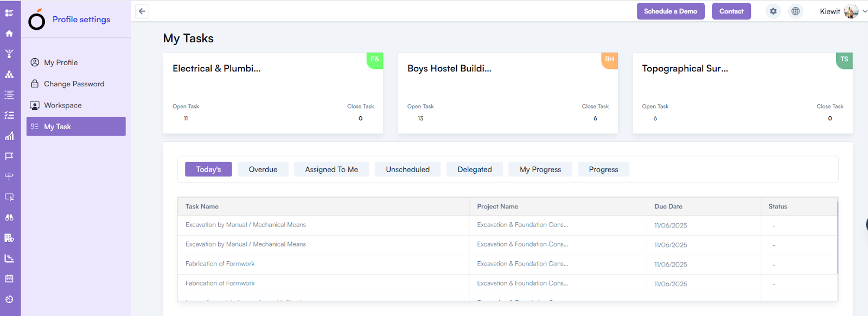The height and width of the screenshot is (316, 868).
Task: Click the signpost icon in the sidebar
Action: coord(9,176)
